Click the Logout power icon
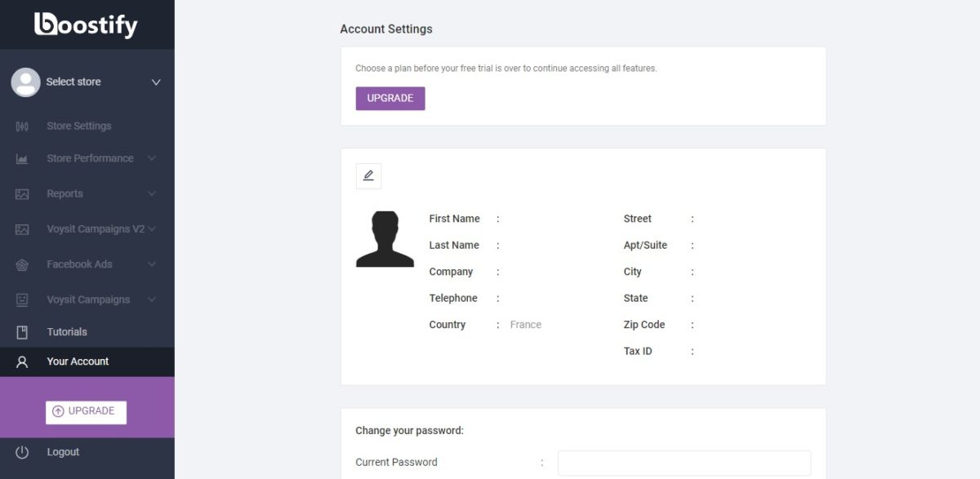980x479 pixels. [20, 451]
